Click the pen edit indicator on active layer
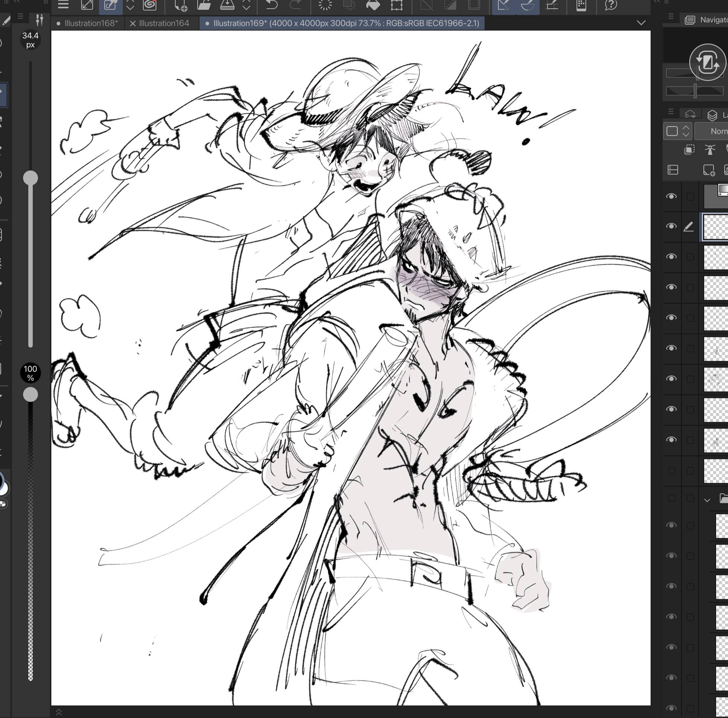The width and height of the screenshot is (728, 718). [x=689, y=227]
